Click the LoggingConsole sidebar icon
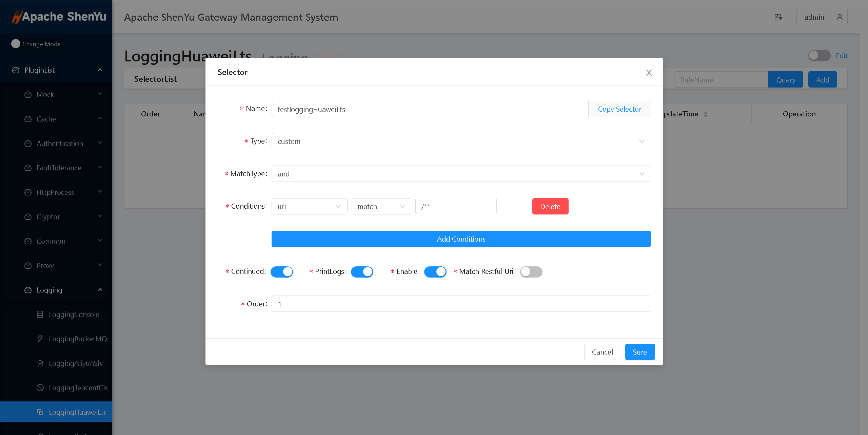 pos(40,315)
